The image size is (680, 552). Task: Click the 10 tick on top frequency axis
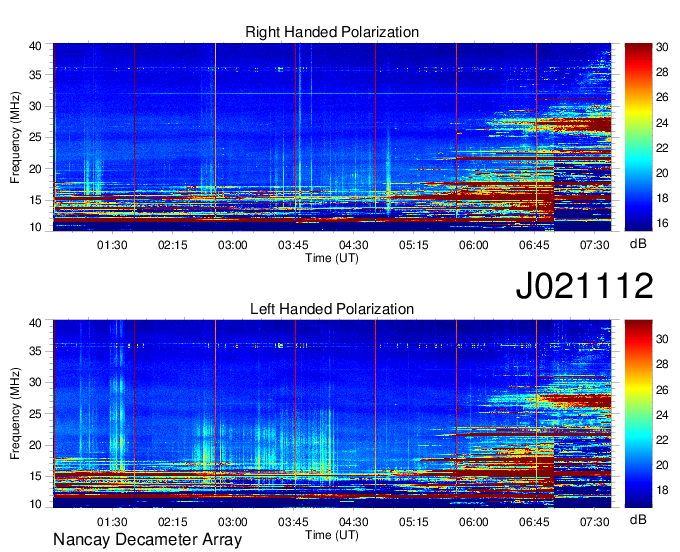[35, 227]
